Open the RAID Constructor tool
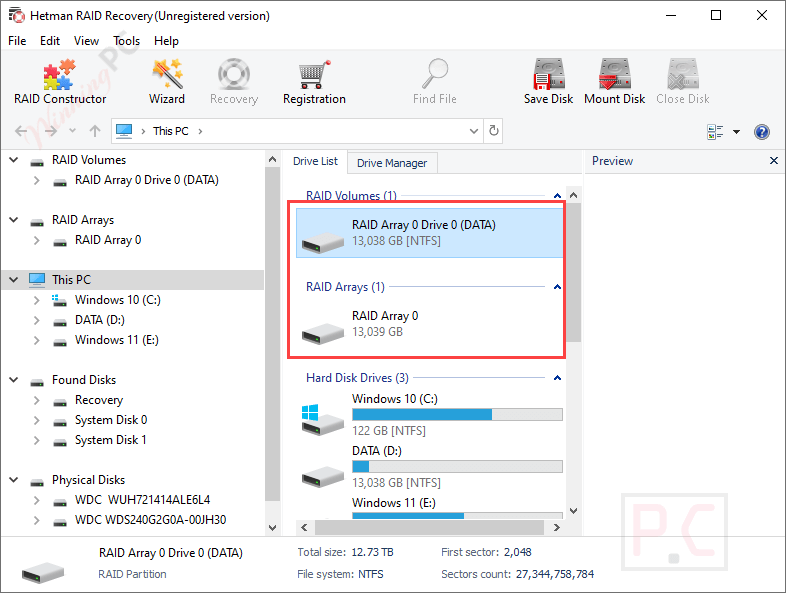The width and height of the screenshot is (786, 593). (60, 82)
